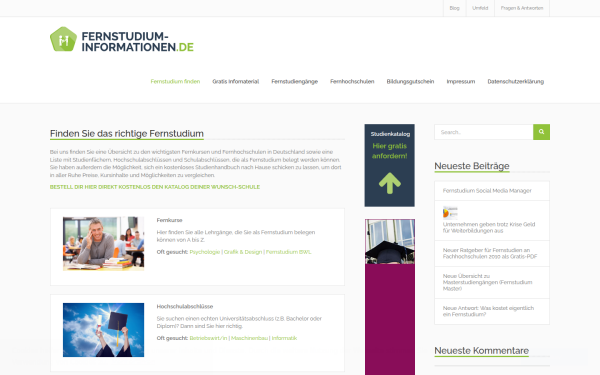Screen dimensions: 600x375
Task: Open the Bildungsgutschein menu item
Action: pos(410,82)
